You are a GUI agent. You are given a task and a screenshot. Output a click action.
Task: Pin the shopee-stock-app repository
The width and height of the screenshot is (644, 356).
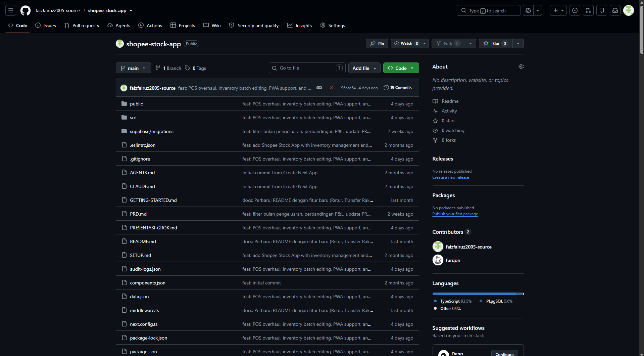tap(377, 43)
